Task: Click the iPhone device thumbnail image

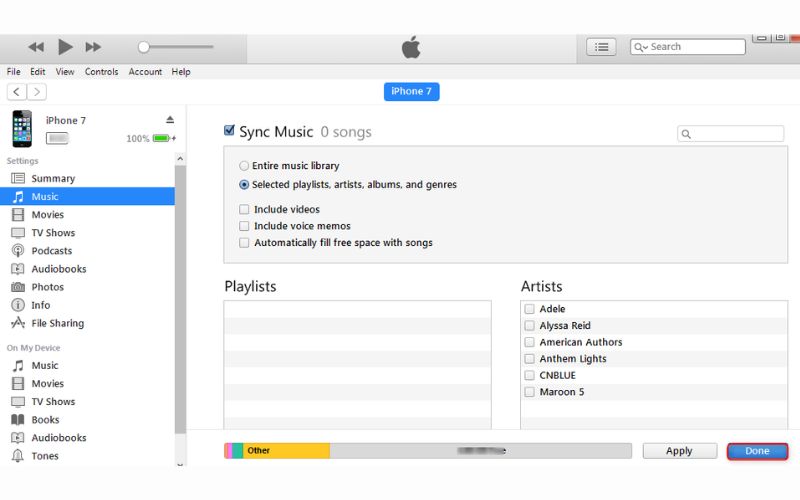Action: 22,129
